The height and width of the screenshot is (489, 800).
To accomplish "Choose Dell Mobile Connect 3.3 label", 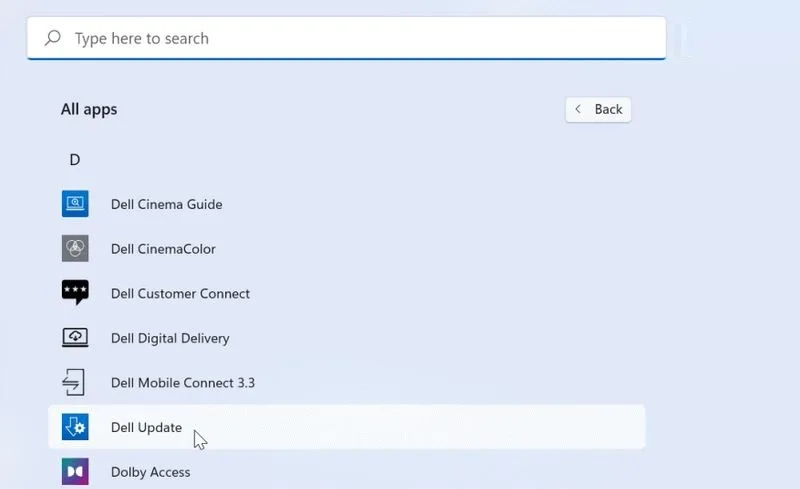I will (183, 383).
